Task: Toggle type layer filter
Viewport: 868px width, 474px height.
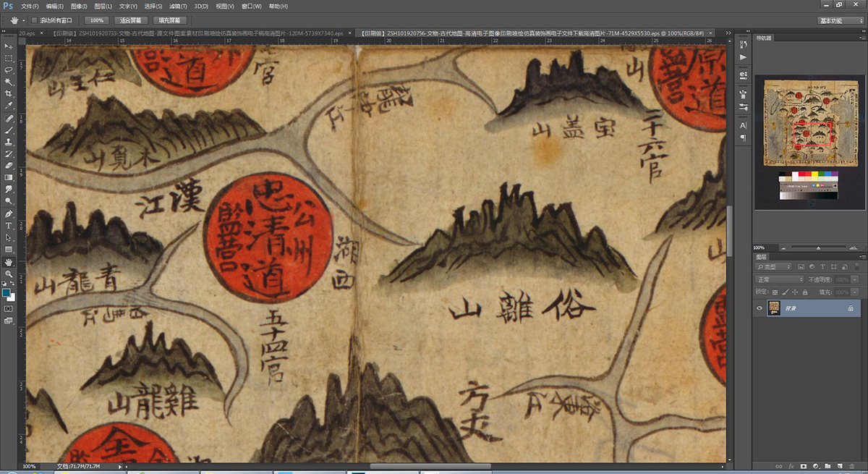Action: point(822,267)
